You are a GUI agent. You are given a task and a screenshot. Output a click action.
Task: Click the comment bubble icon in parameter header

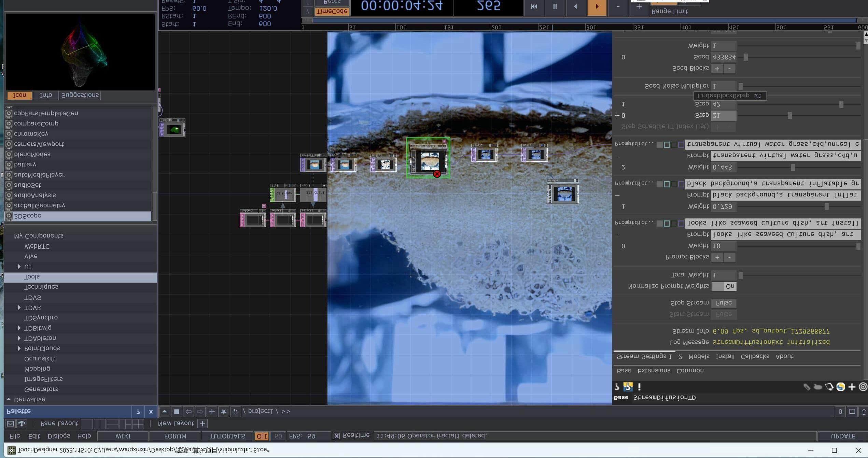coord(818,387)
